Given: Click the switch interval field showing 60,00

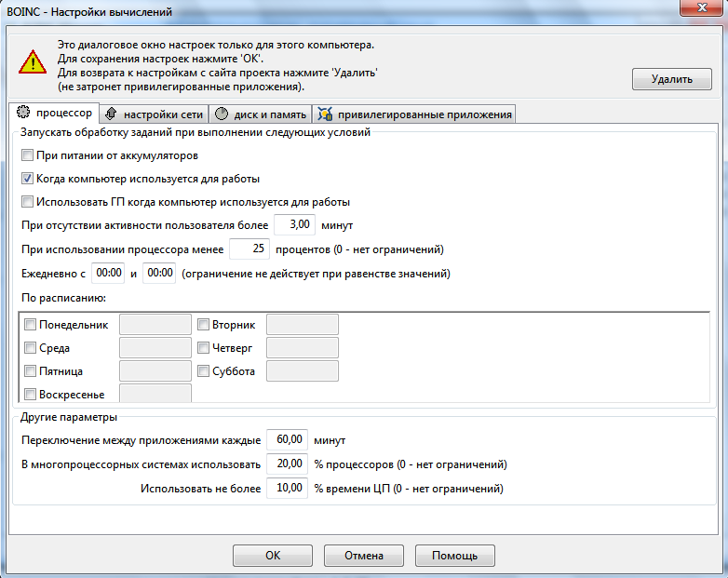Looking at the screenshot, I should 288,439.
